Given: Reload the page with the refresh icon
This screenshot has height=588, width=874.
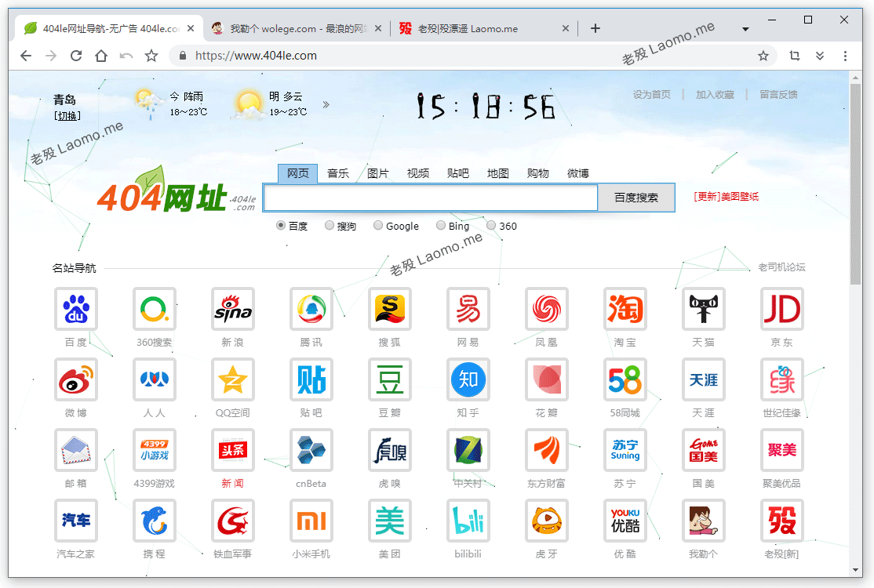Looking at the screenshot, I should (x=76, y=56).
